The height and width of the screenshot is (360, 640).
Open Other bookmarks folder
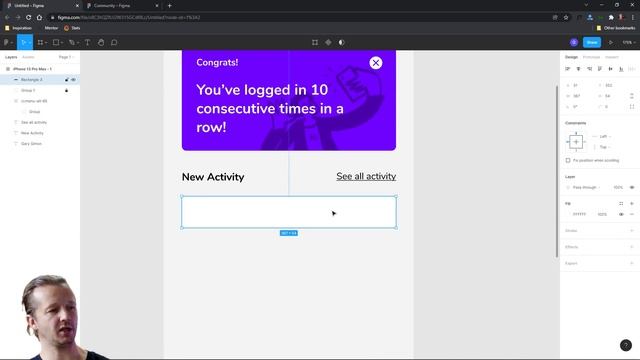point(616,28)
